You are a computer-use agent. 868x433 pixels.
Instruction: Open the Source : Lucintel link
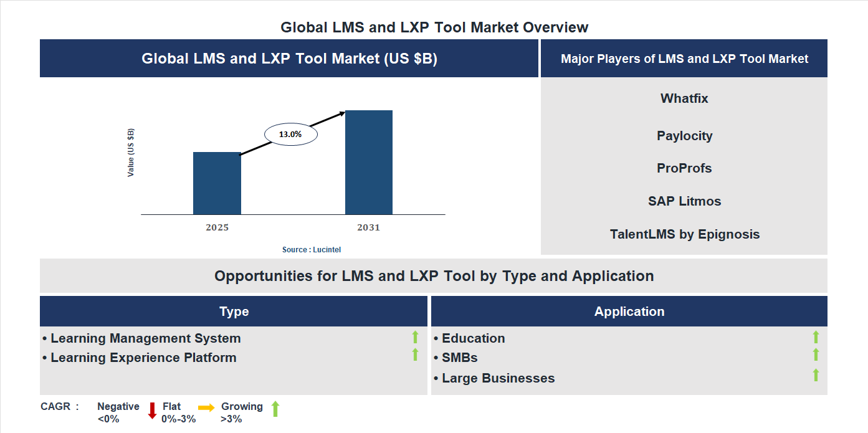tap(311, 249)
